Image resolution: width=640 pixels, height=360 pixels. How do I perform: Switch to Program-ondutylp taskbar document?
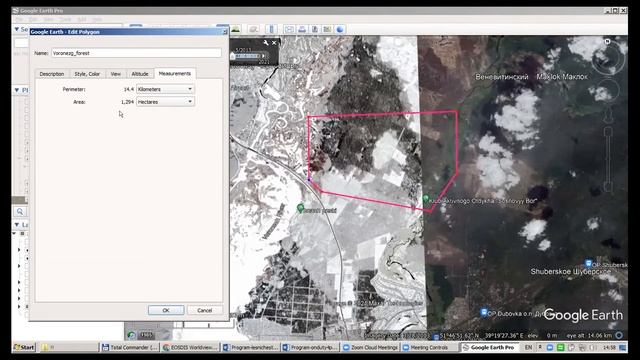pyautogui.click(x=311, y=347)
